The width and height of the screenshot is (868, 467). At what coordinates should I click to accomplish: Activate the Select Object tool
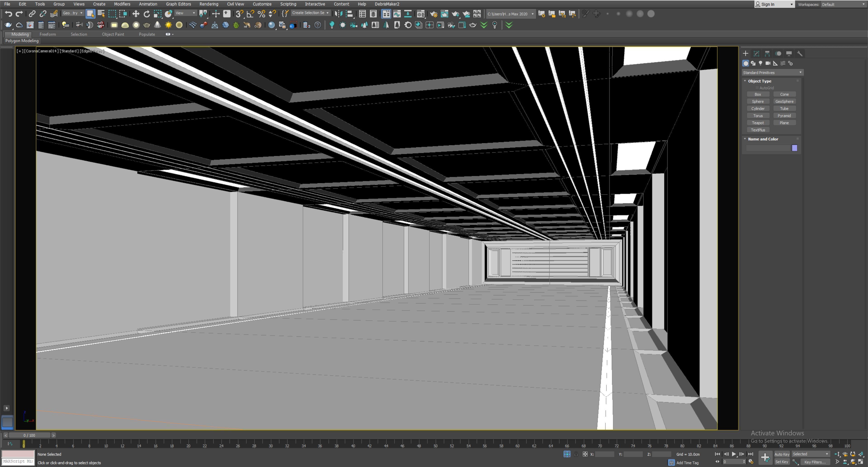(90, 14)
